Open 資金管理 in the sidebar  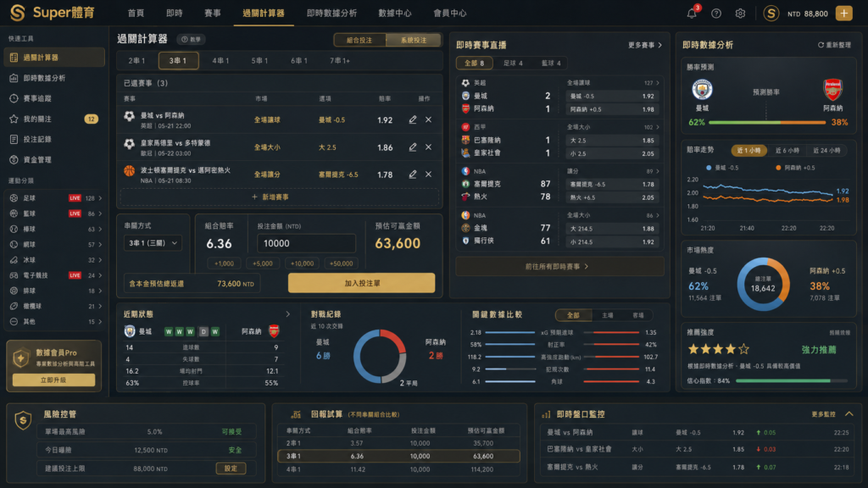coord(54,160)
